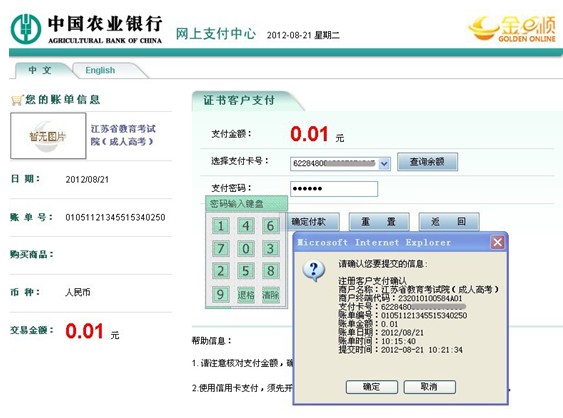Image resolution: width=563 pixels, height=418 pixels.
Task: Click the 清除 clear key on keypad
Action: pos(270,294)
